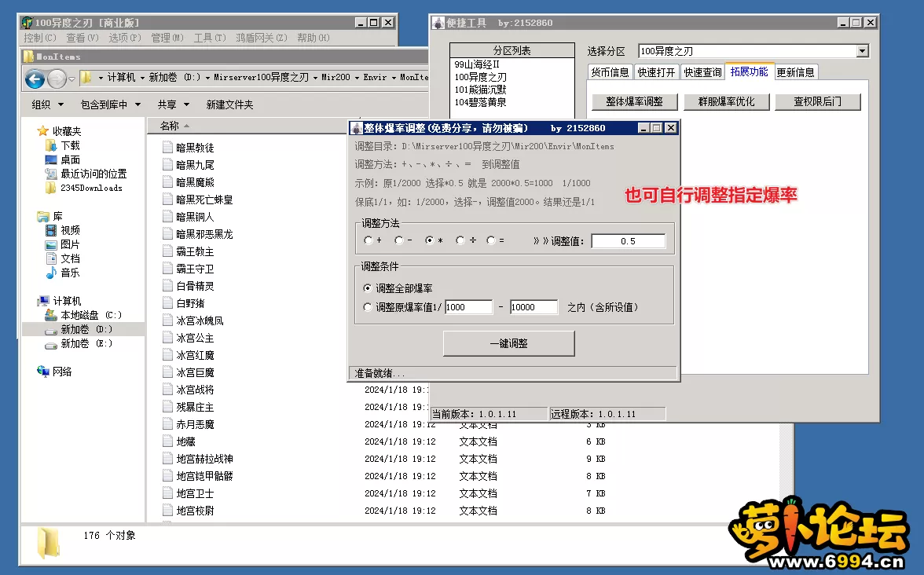Expand the Envir breadcrumb arrow
Screen dimensions: 924x575
point(394,78)
